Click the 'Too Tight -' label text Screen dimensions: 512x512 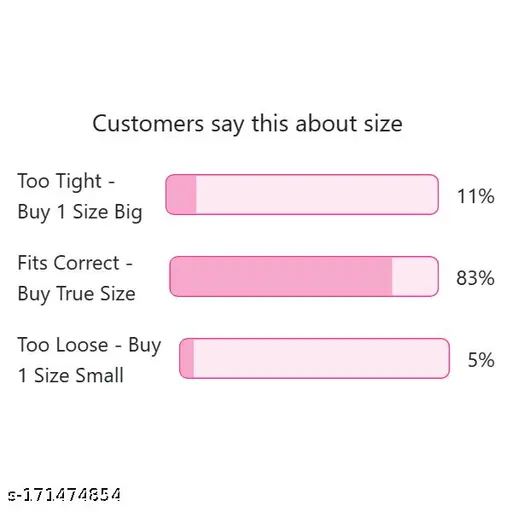click(66, 181)
